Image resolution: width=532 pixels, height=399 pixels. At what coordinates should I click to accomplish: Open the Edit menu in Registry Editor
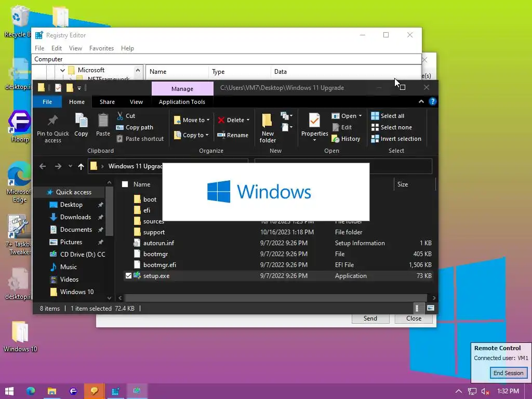point(56,48)
